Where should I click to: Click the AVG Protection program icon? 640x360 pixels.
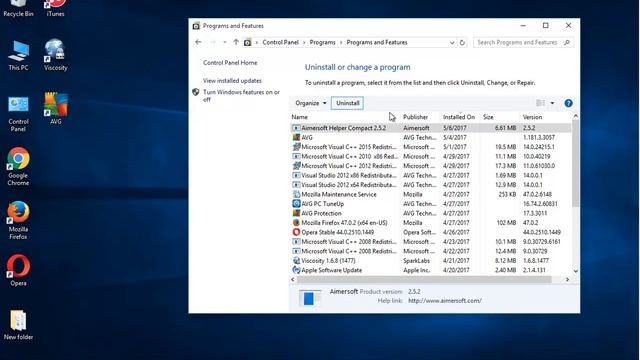tap(296, 213)
